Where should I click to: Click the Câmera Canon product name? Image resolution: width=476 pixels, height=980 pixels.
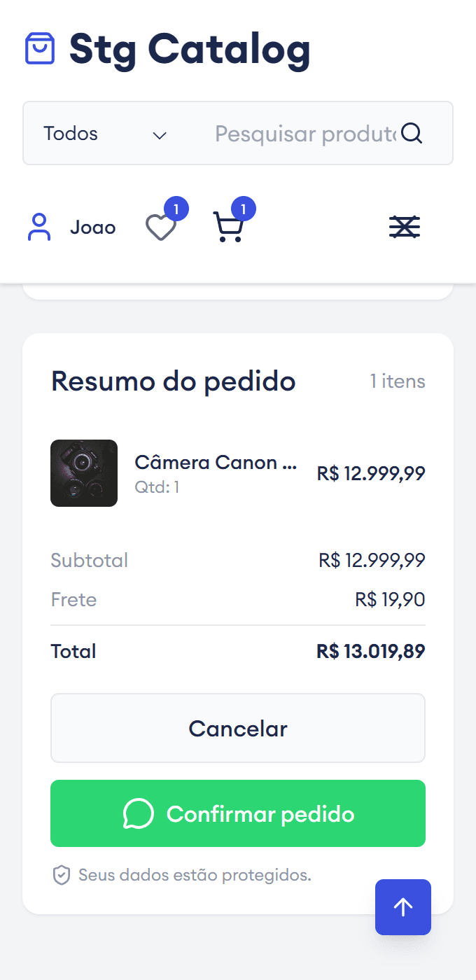[x=216, y=463]
